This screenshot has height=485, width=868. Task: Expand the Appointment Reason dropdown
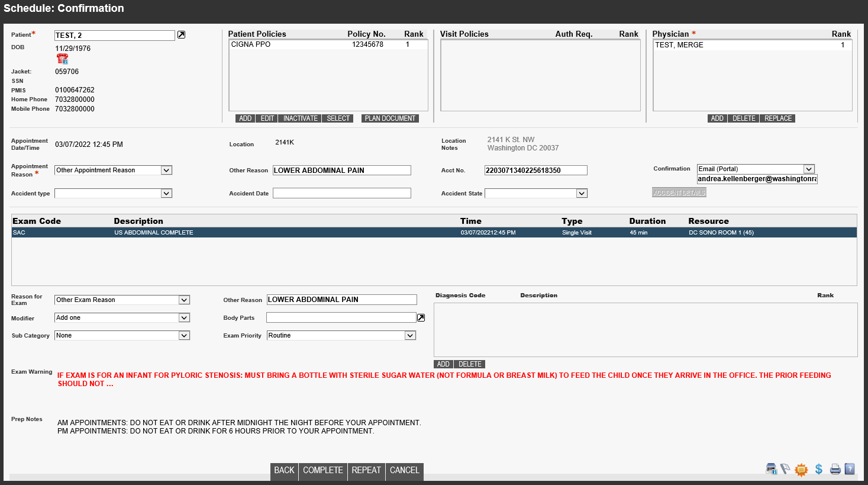tap(166, 171)
